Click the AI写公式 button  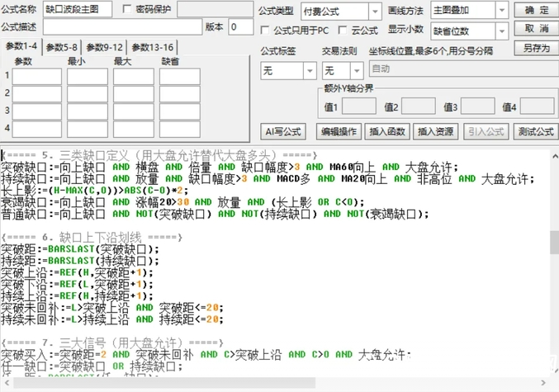point(283,131)
